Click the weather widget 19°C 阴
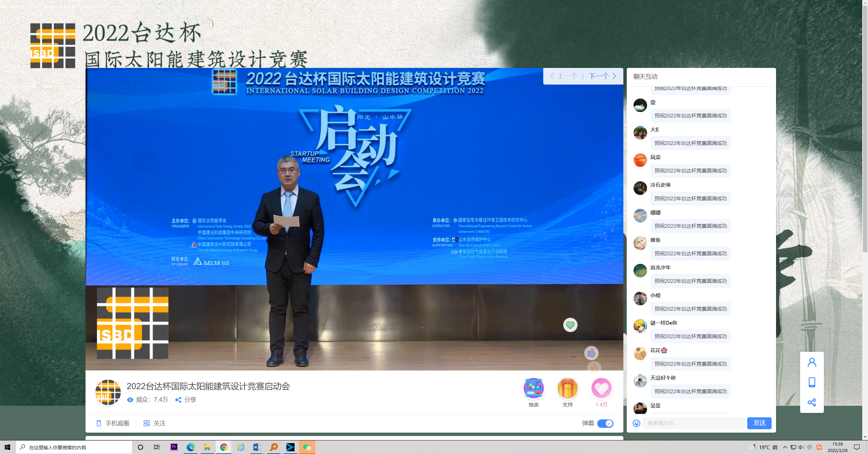868x454 pixels. click(x=763, y=447)
